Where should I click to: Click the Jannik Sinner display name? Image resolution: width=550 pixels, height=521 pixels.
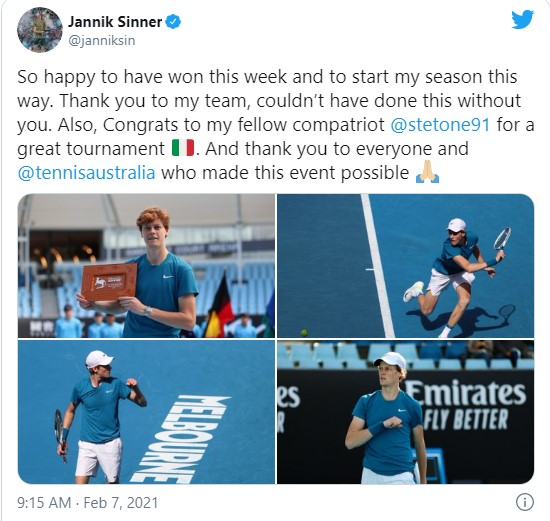pyautogui.click(x=115, y=22)
